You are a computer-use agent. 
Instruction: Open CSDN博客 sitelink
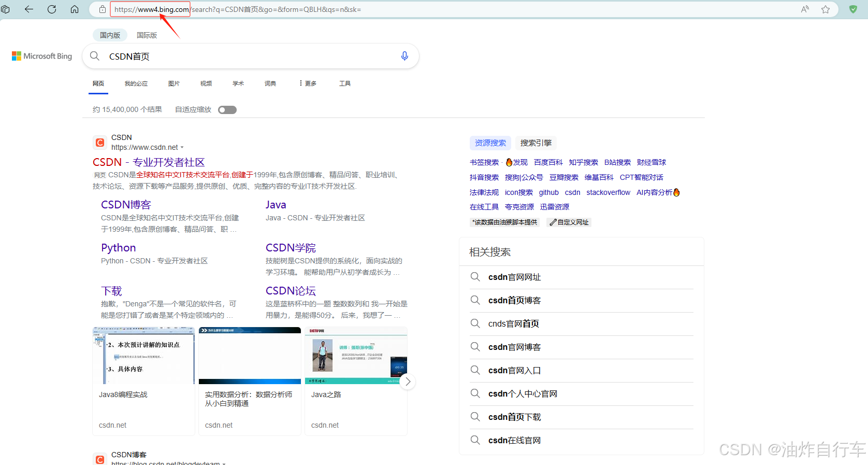(x=126, y=205)
